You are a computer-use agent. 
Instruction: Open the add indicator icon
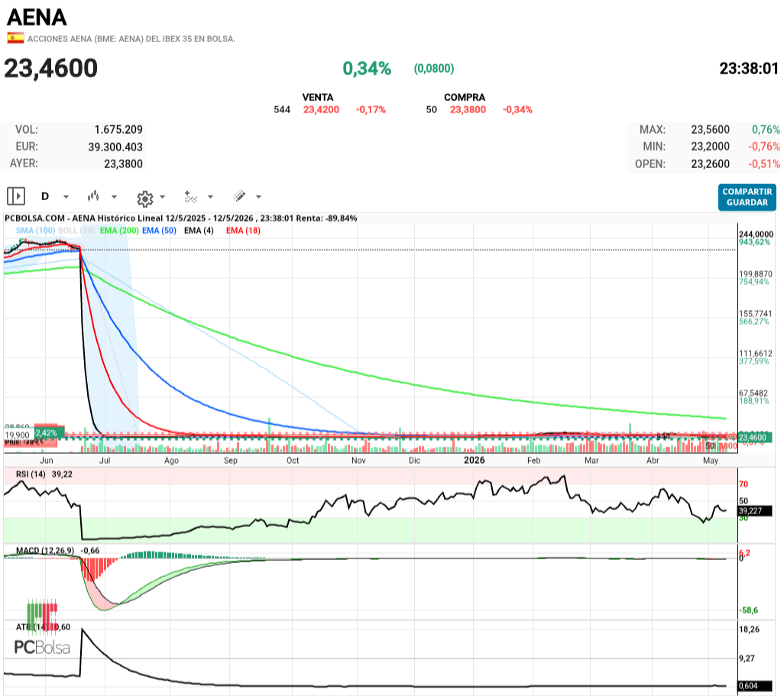[190, 197]
